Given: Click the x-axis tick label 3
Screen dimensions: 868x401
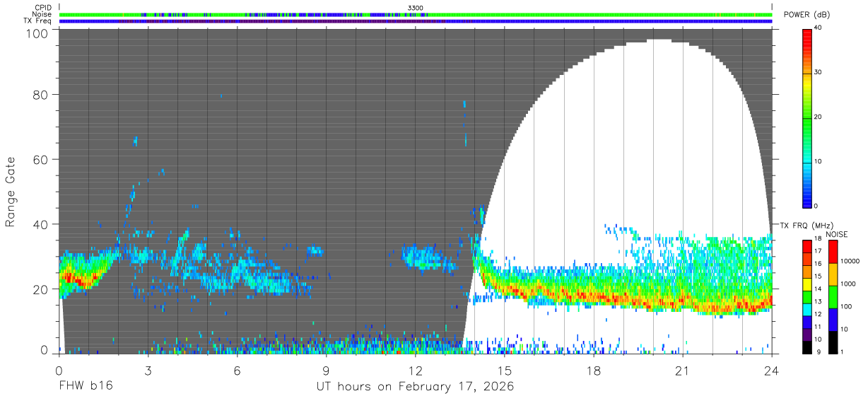Looking at the screenshot, I should [x=148, y=370].
